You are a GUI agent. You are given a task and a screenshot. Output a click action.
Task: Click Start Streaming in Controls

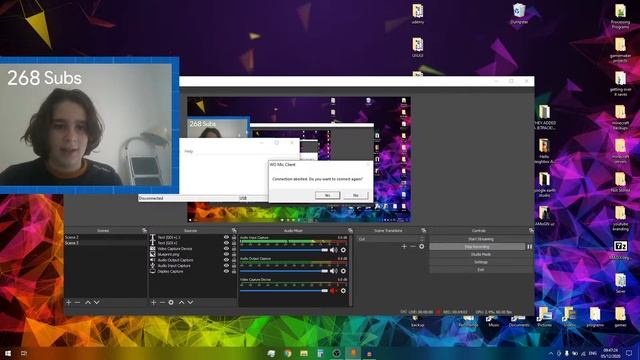point(481,239)
